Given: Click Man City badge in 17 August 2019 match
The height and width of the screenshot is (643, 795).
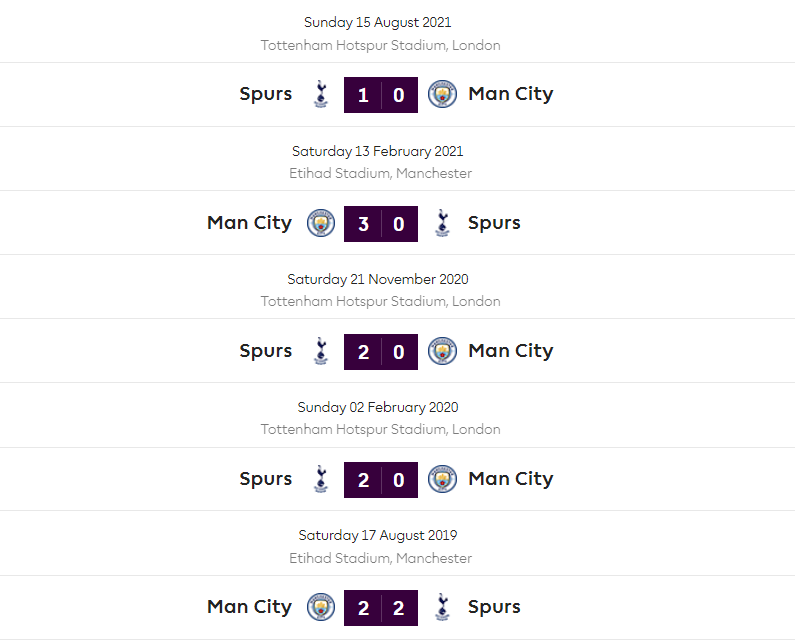Looking at the screenshot, I should coord(321,607).
